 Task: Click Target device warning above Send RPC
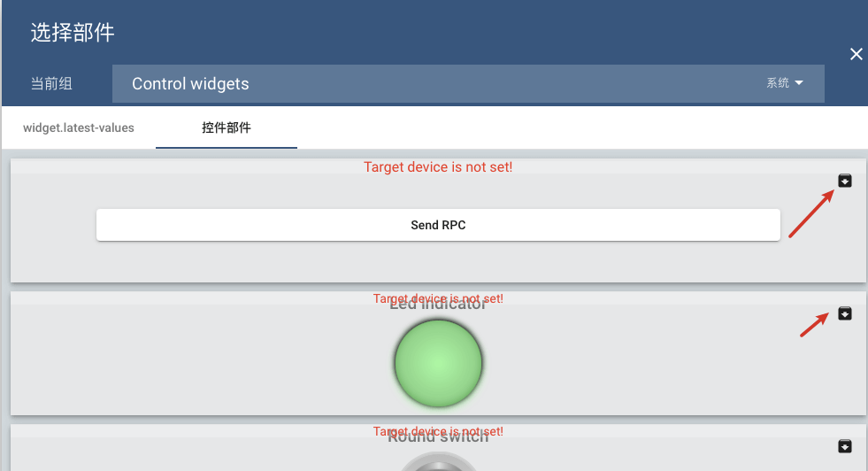(x=438, y=166)
